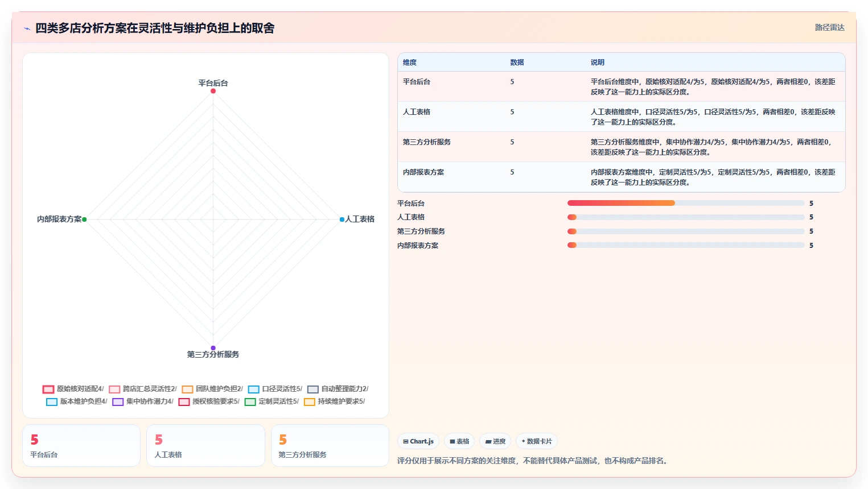
Task: Click the title's lightning icon
Action: click(27, 28)
